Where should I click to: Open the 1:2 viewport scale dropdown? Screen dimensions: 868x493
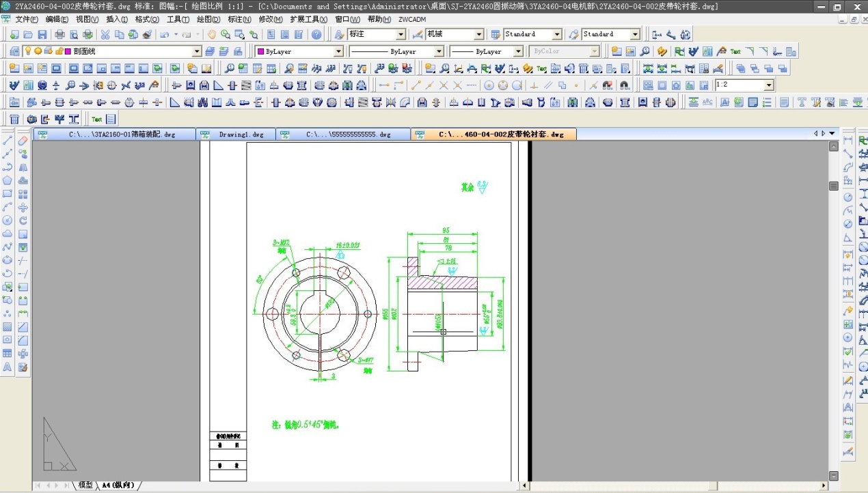pos(769,85)
